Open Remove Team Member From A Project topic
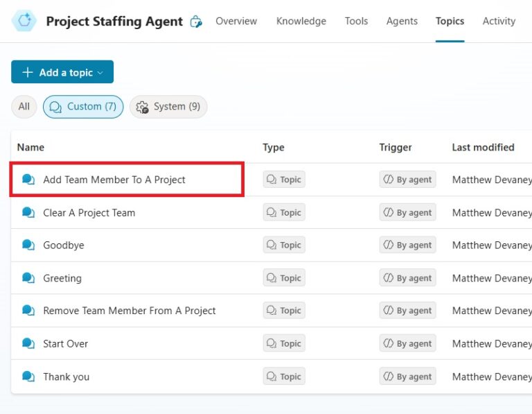The height and width of the screenshot is (414, 532). pyautogui.click(x=130, y=311)
